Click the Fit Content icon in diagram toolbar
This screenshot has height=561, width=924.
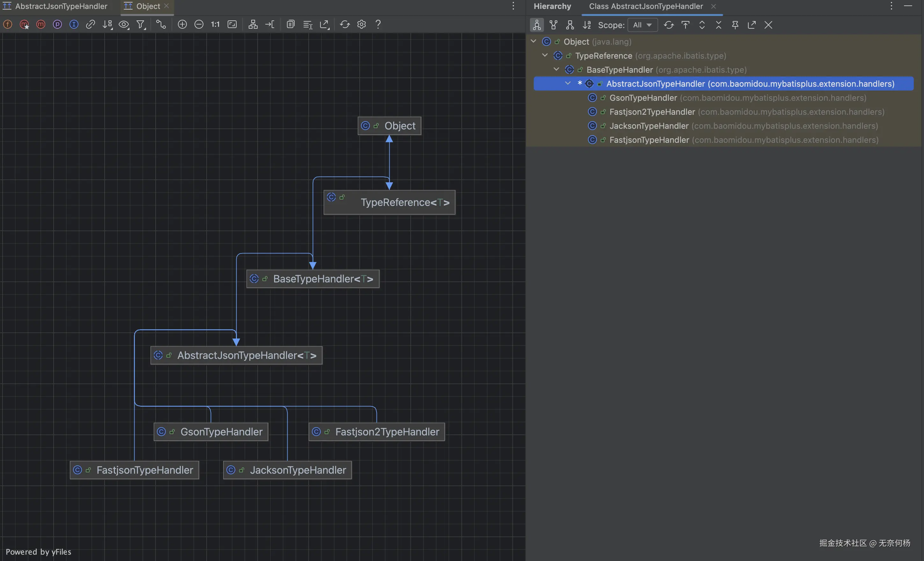click(232, 24)
